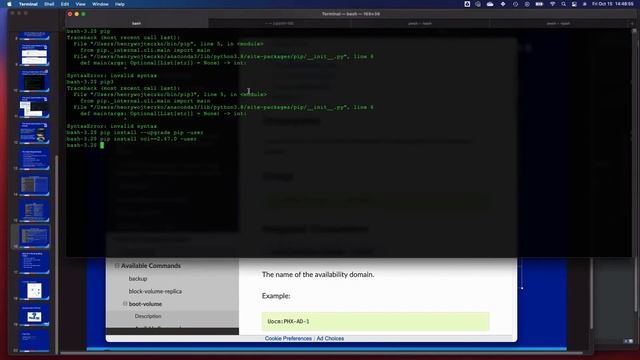The width and height of the screenshot is (640, 360).
Task: Click the round clock menu bar icon
Action: pyautogui.click(x=516, y=4)
